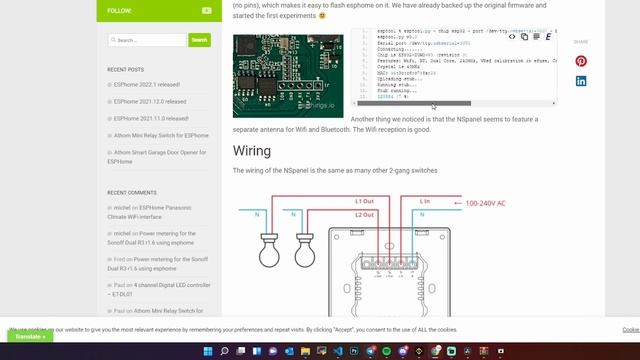The width and height of the screenshot is (640, 360).
Task: Launch Visual Studio Code from taskbar
Action: tap(338, 351)
